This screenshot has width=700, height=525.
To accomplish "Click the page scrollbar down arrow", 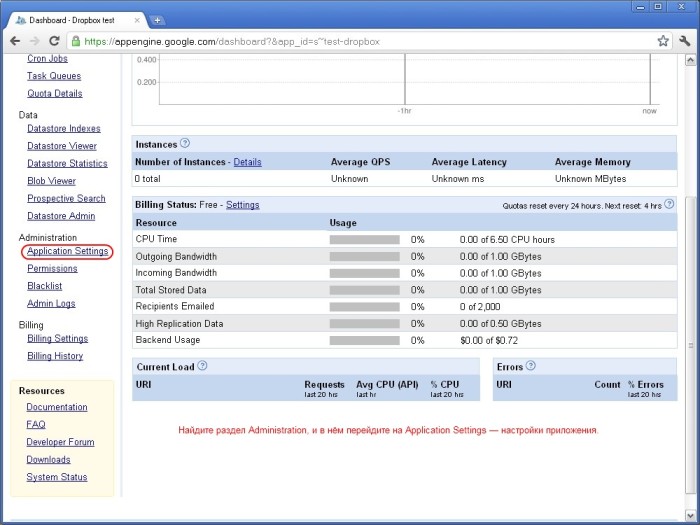I will click(x=690, y=516).
